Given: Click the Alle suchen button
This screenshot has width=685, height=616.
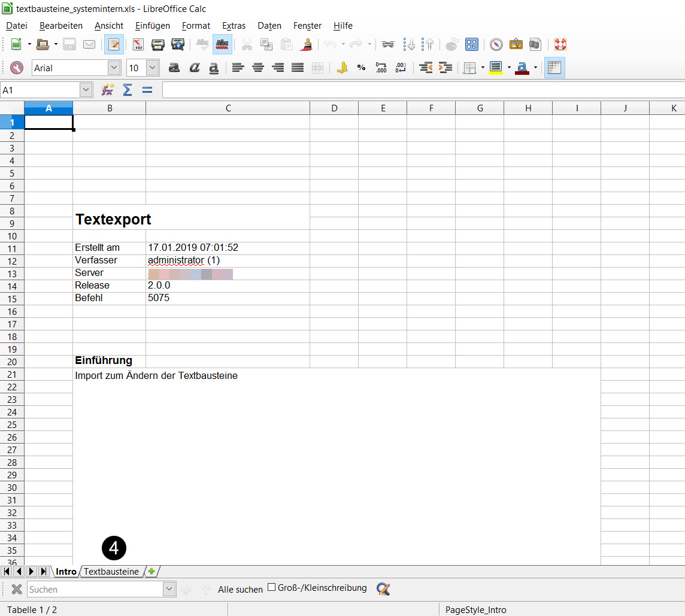Looking at the screenshot, I should (240, 590).
